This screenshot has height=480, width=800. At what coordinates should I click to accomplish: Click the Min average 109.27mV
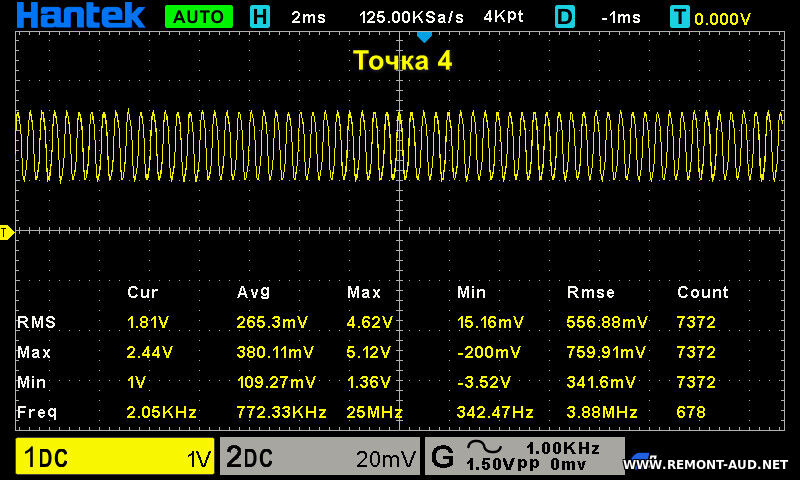276,383
